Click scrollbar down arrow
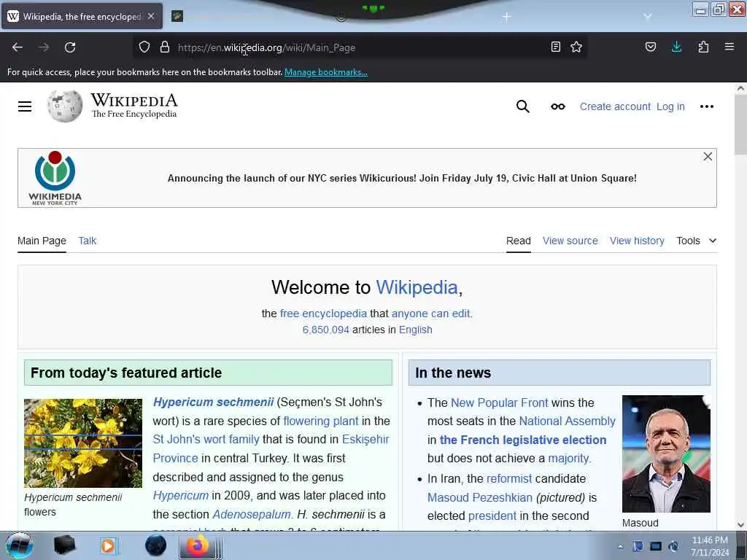 (740, 524)
